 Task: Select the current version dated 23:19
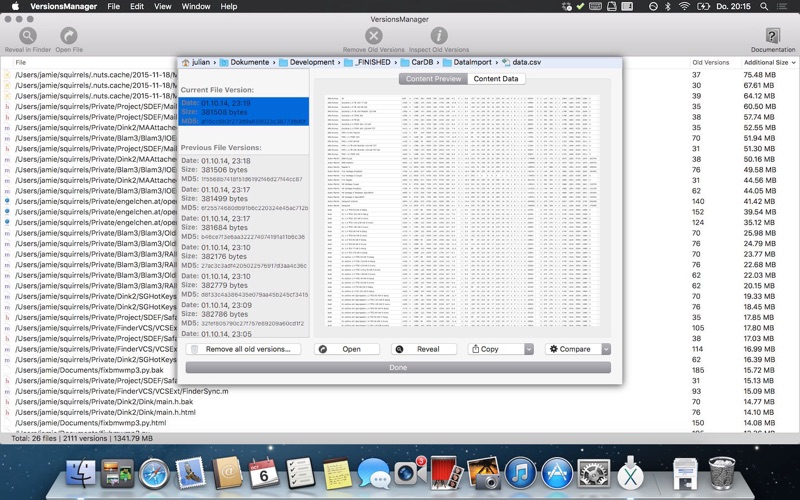click(x=244, y=112)
